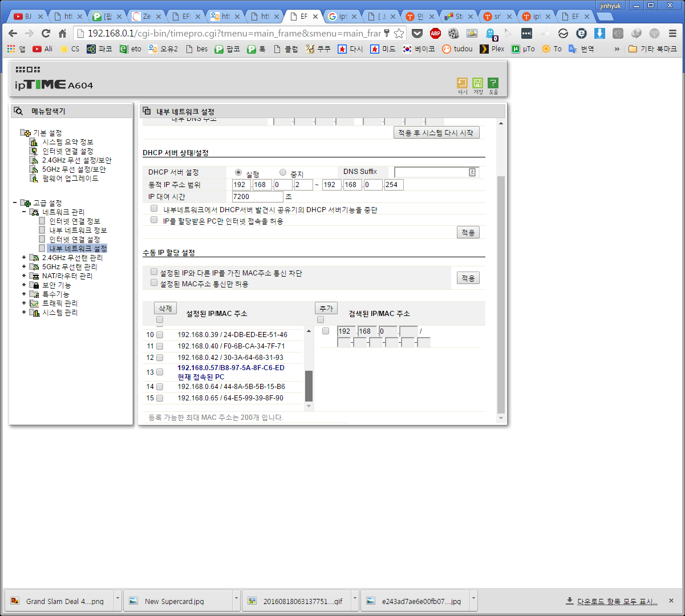The height and width of the screenshot is (616, 685).
Task: Click the 다시 (refresh) icon in ipTIME header
Action: point(463,83)
